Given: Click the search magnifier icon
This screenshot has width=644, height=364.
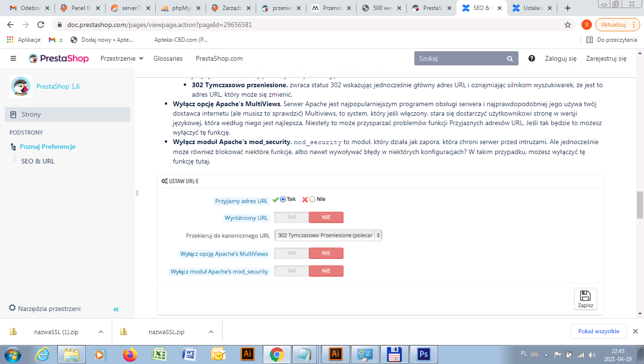Looking at the screenshot, I should click(510, 59).
